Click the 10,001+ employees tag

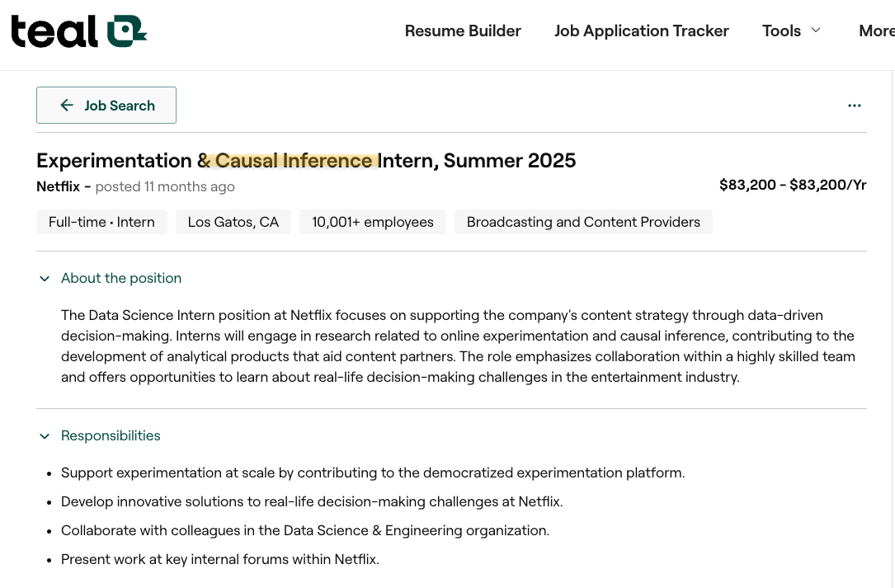pyautogui.click(x=372, y=222)
